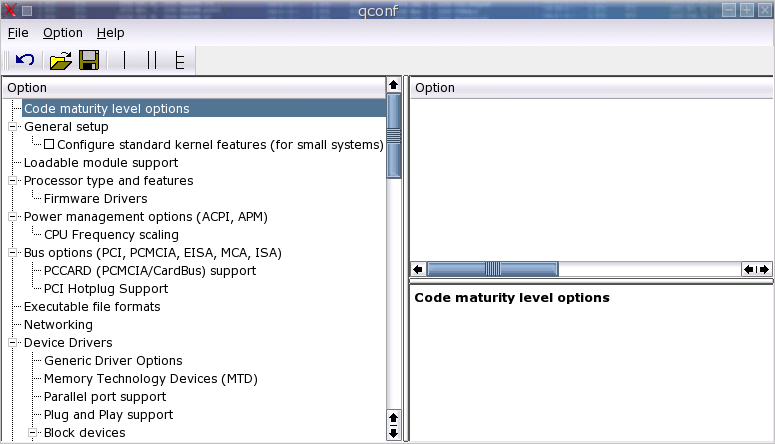Click the left tree scrollbar down arrow
The image size is (775, 444).
(x=393, y=433)
